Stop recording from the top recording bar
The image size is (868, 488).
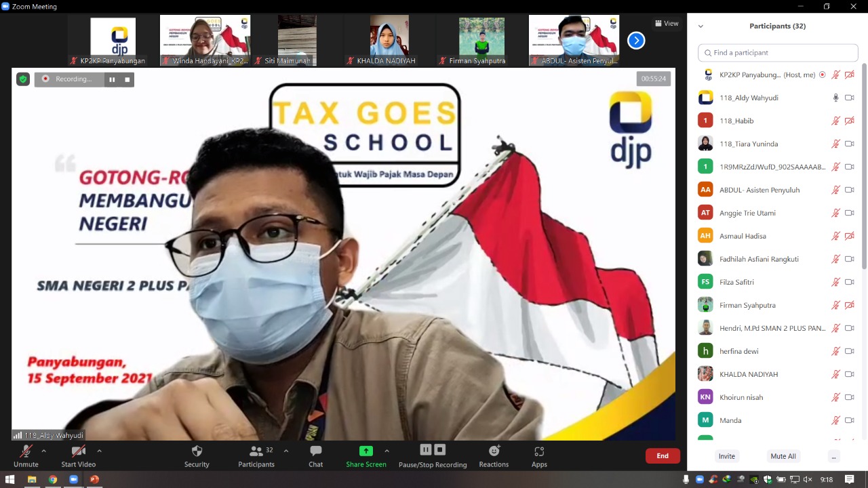point(127,79)
